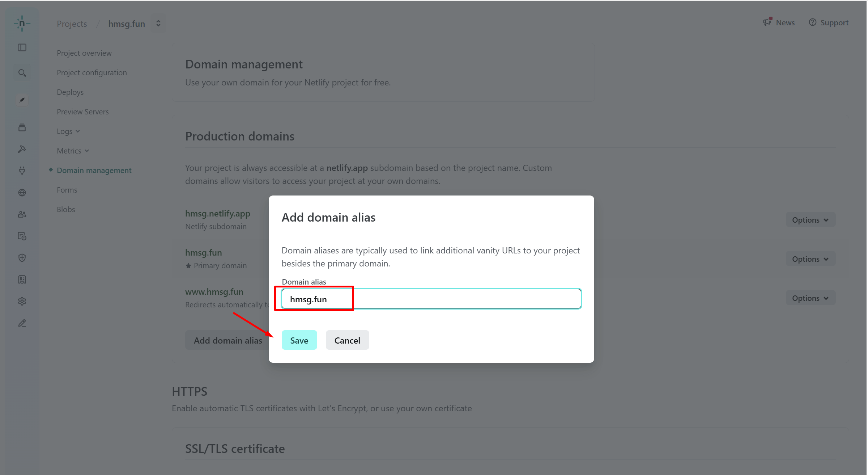Viewport: 868px width, 475px height.
Task: Toggle the sidebar panel icon
Action: (22, 47)
